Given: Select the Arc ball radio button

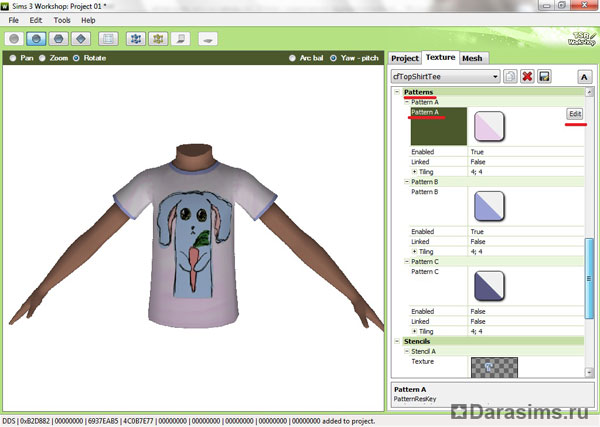Looking at the screenshot, I should tap(292, 58).
